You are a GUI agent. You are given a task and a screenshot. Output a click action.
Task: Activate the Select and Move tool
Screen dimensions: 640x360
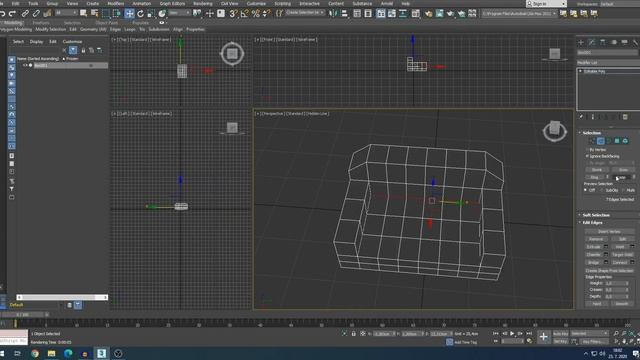click(129, 13)
